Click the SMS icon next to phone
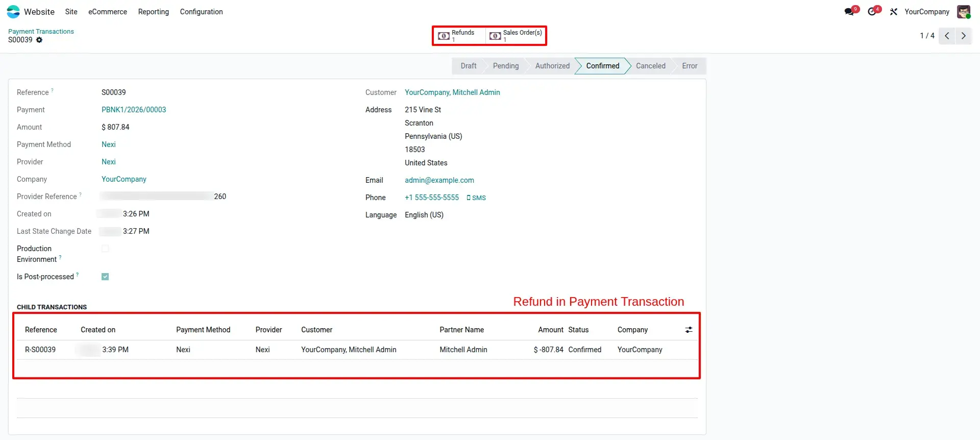Viewport: 980px width, 440px height. (476, 198)
